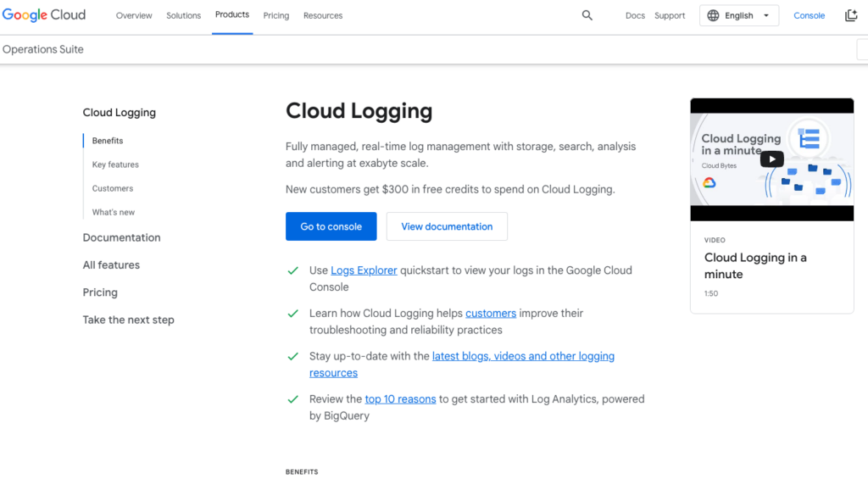Screen dimensions: 868x479
Task: Open the Console link
Action: click(809, 15)
